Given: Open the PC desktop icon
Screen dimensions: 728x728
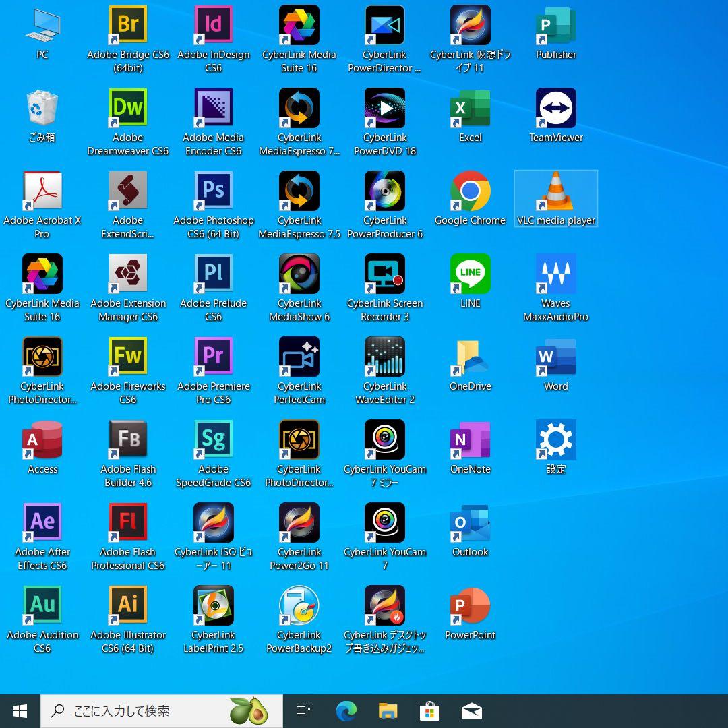Looking at the screenshot, I should [42, 25].
